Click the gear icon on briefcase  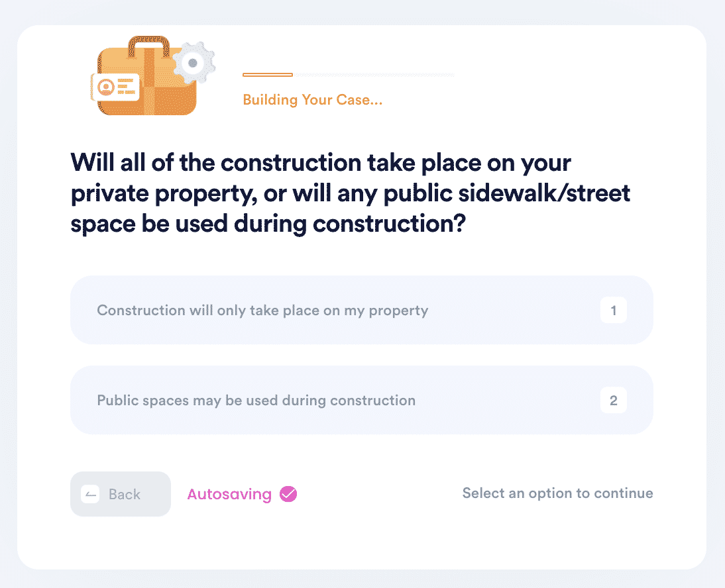(194, 63)
